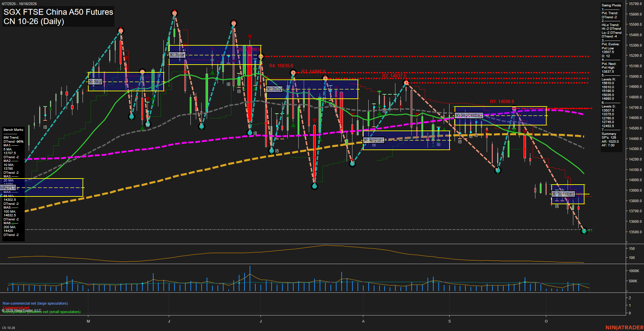Select the M:October monthly label
Screen dimensions: 644x331
pos(563,194)
